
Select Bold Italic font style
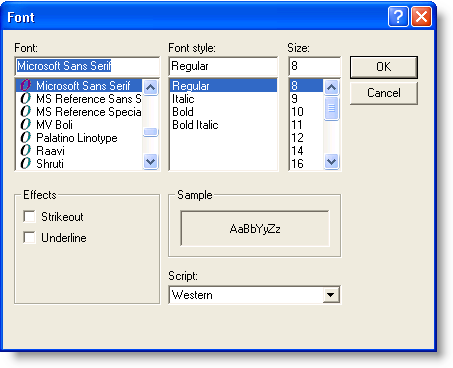[x=195, y=125]
